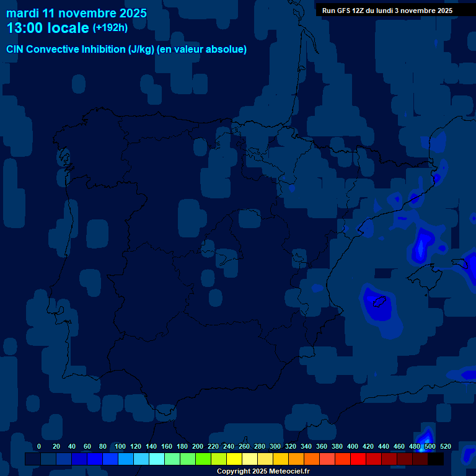Click the legend value '100'
This screenshot has height=476, width=476.
(x=120, y=446)
